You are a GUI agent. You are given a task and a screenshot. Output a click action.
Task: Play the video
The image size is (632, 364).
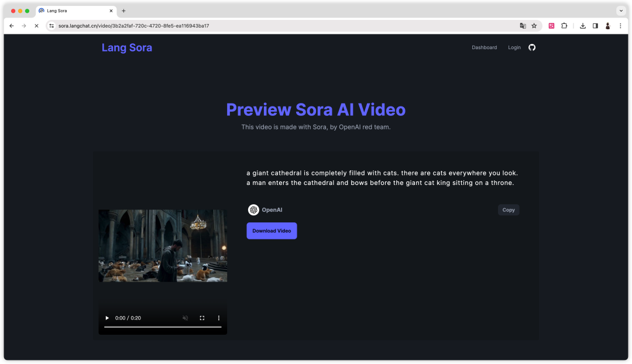point(107,318)
